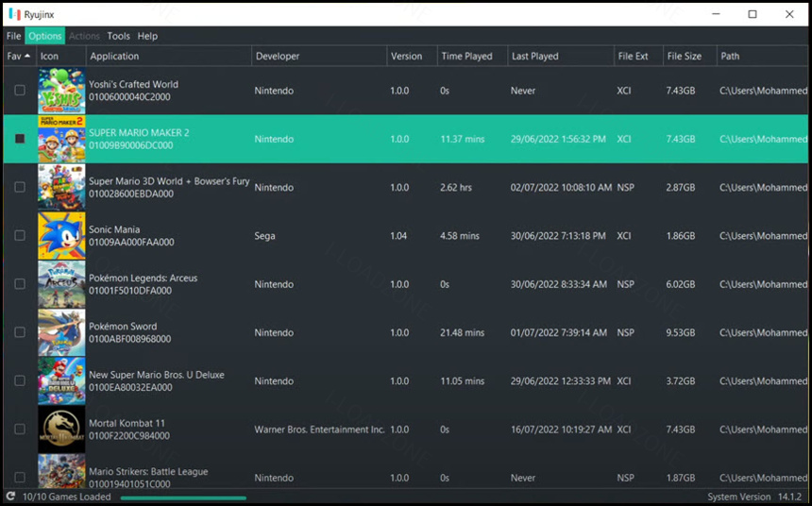Sort by the Fav column header
The image size is (812, 506).
20,56
